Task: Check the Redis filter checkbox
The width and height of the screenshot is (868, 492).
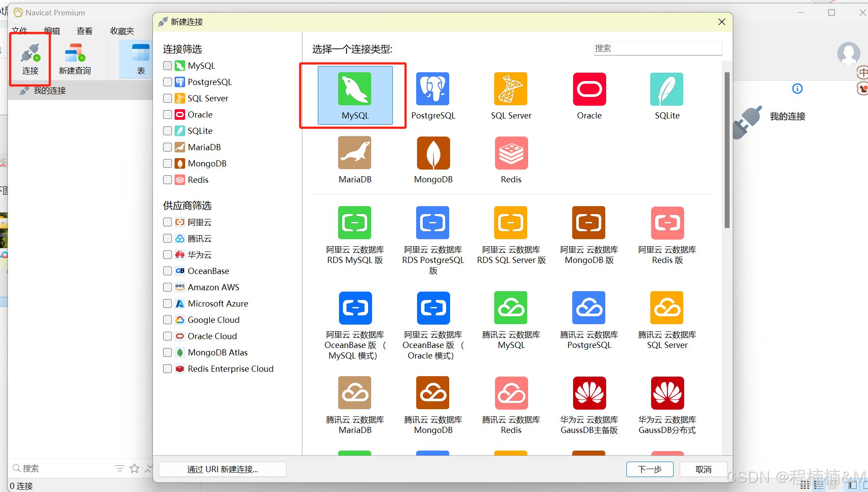Action: point(168,180)
